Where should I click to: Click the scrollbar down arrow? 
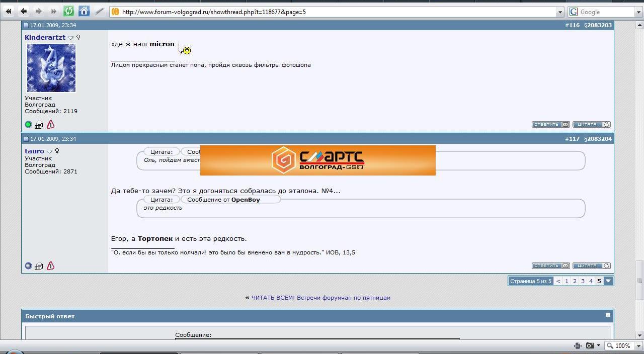(639, 335)
